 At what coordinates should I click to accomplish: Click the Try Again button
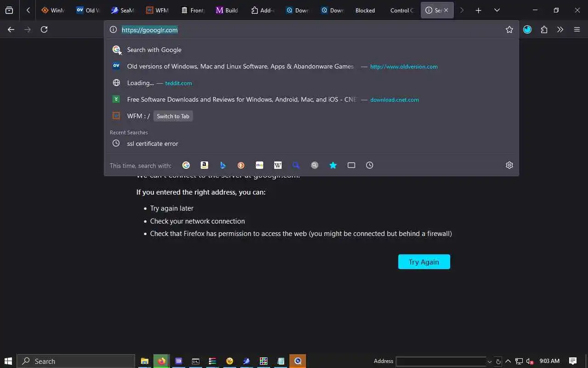point(424,262)
